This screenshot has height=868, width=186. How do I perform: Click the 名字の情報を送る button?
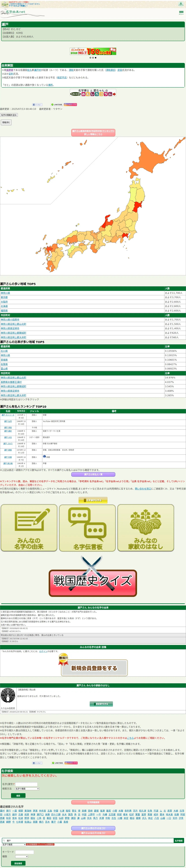(x=9, y=115)
